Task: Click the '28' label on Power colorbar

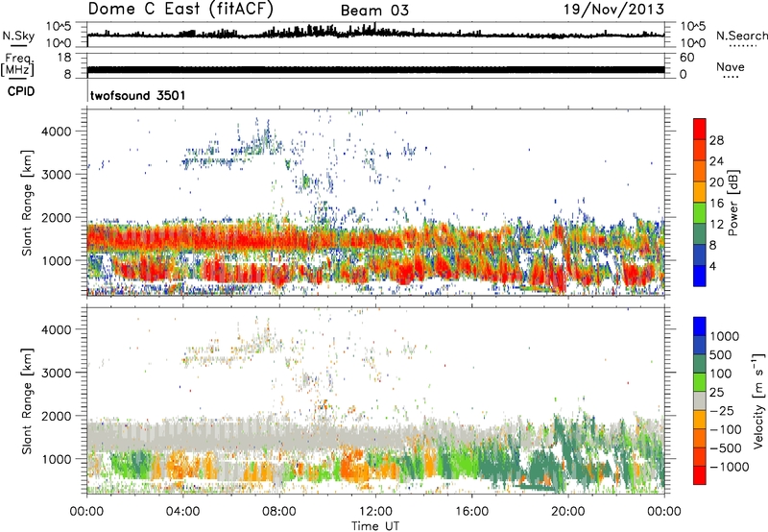Action: (716, 140)
